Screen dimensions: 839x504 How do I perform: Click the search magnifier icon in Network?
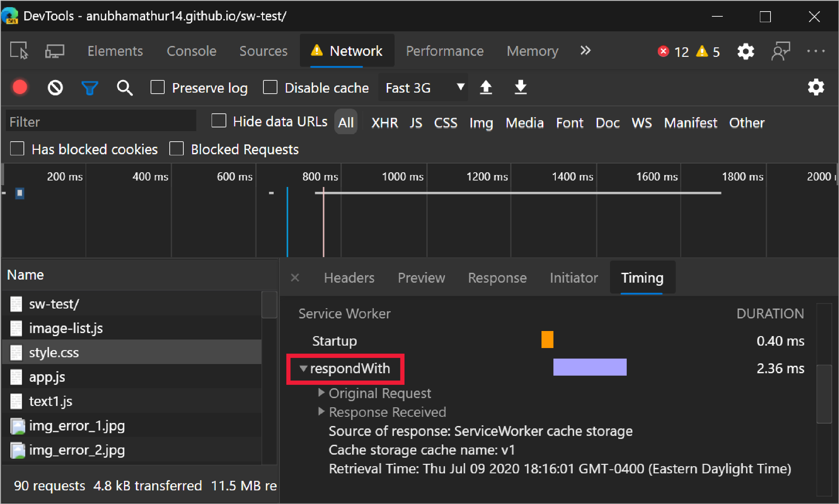pyautogui.click(x=120, y=88)
